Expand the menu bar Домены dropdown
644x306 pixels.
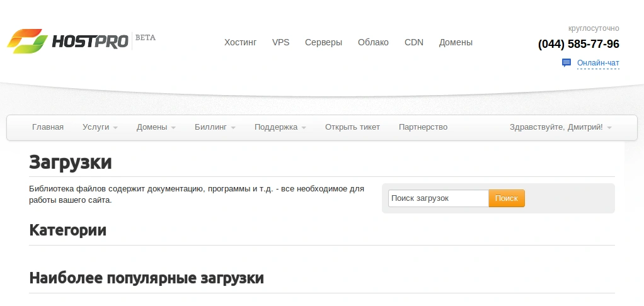[156, 127]
